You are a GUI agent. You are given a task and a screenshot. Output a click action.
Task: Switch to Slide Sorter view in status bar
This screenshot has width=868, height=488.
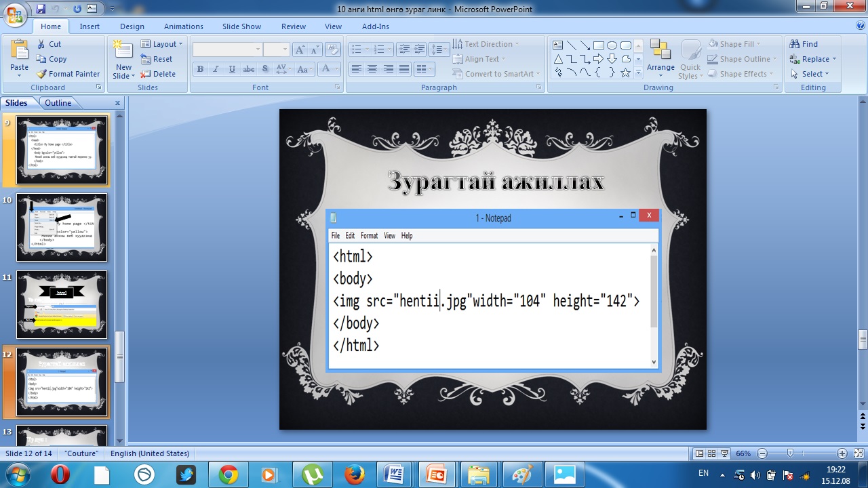coord(711,453)
